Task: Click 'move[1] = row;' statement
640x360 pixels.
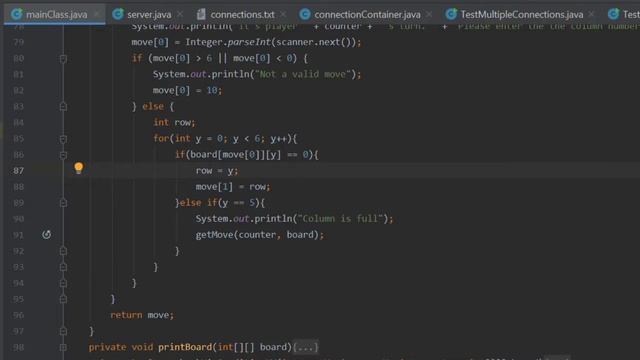Action: (x=233, y=187)
